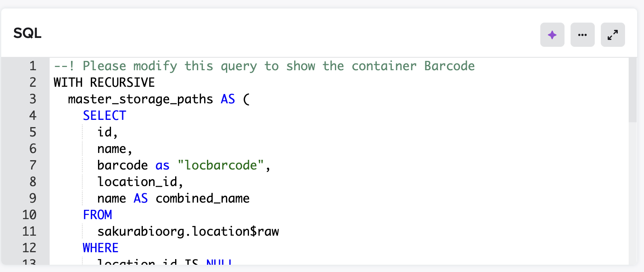Click the WHERE keyword on line 12
The height and width of the screenshot is (272, 644).
coord(100,248)
